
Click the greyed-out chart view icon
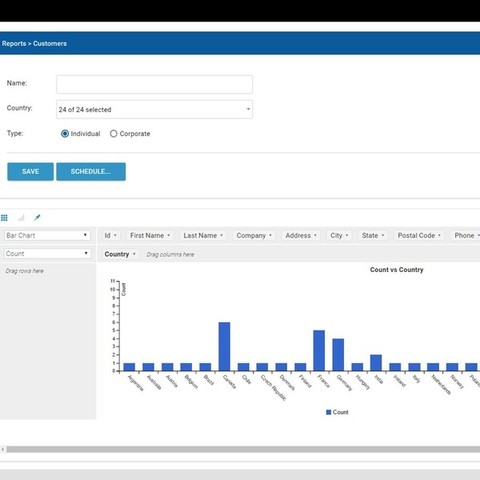click(x=21, y=218)
